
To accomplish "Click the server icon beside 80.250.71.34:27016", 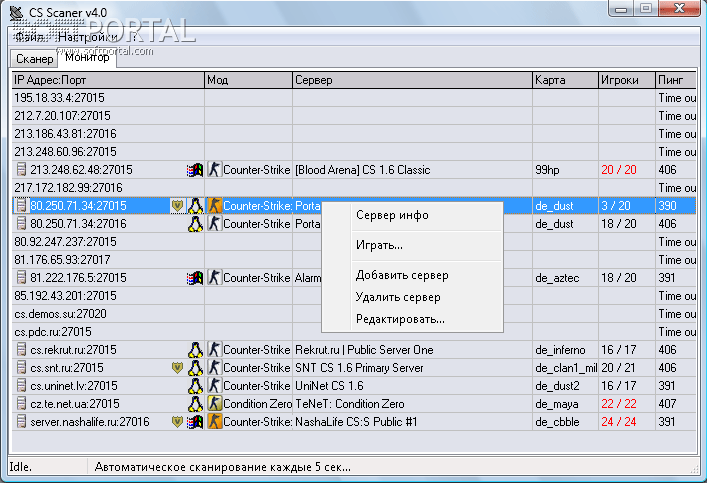I will click(21, 224).
